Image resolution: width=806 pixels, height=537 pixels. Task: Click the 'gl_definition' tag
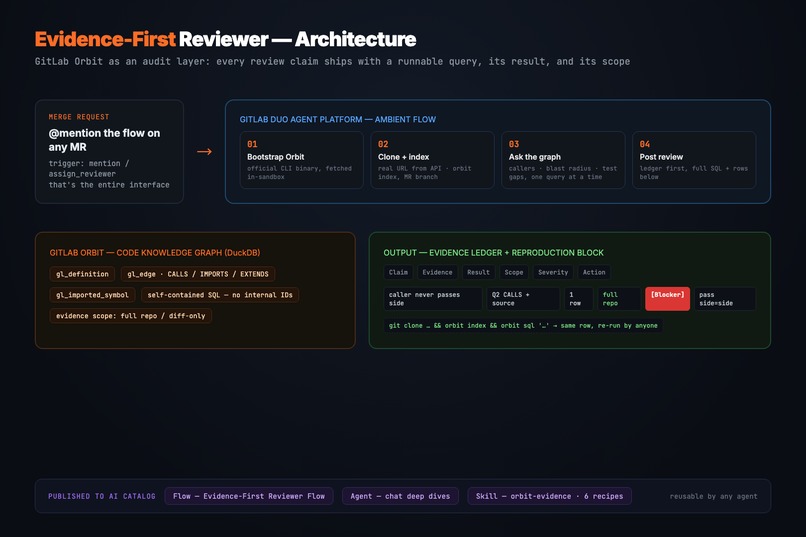pos(82,274)
